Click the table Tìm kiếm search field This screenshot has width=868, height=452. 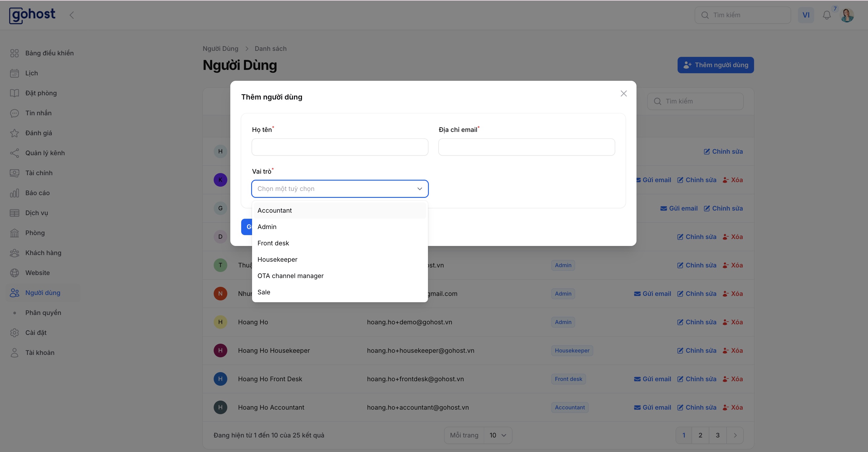click(695, 101)
